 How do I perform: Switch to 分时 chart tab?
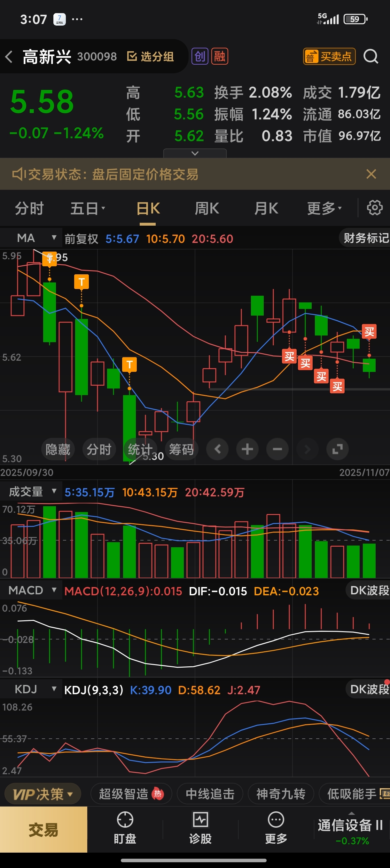pyautogui.click(x=29, y=208)
